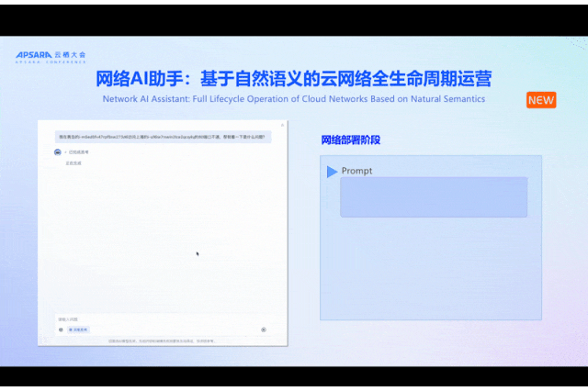This screenshot has width=588, height=391.
Task: Click the 网络AI助手 slide title
Action: coord(294,79)
